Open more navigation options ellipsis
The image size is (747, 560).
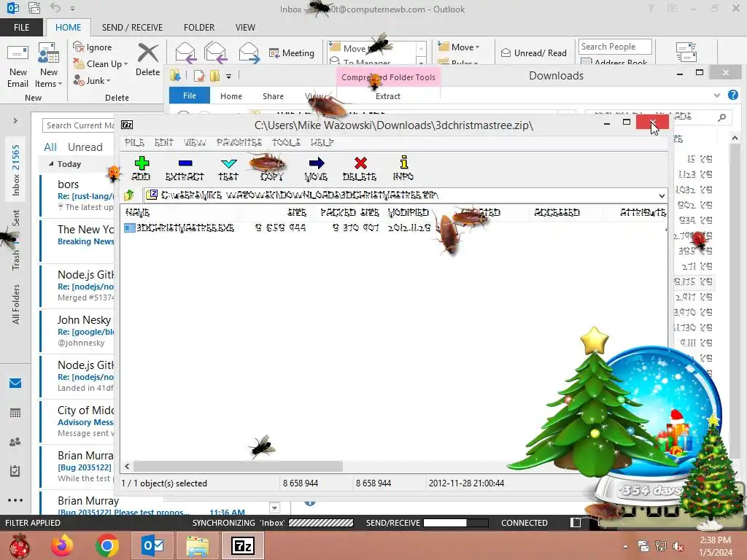coord(15,500)
